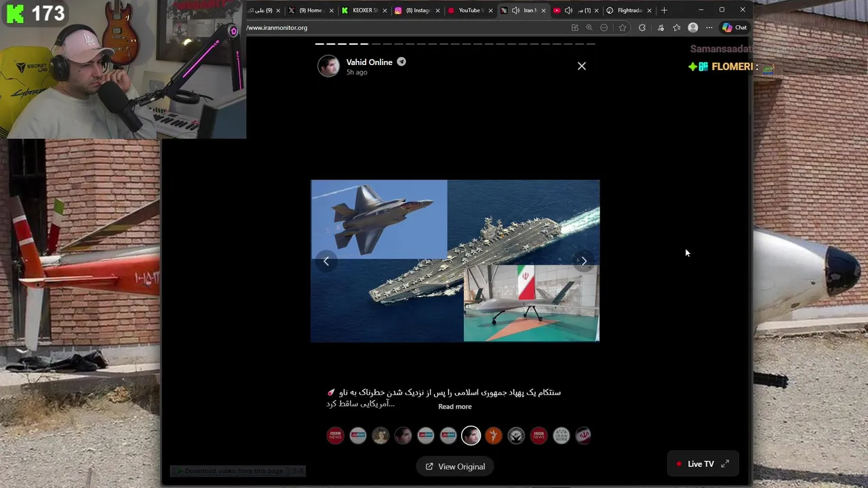Add page to favorites with star icon

click(x=623, y=28)
